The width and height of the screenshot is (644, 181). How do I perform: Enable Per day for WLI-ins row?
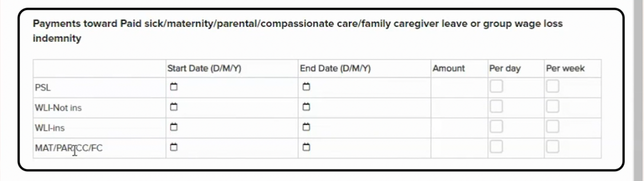[x=496, y=127]
